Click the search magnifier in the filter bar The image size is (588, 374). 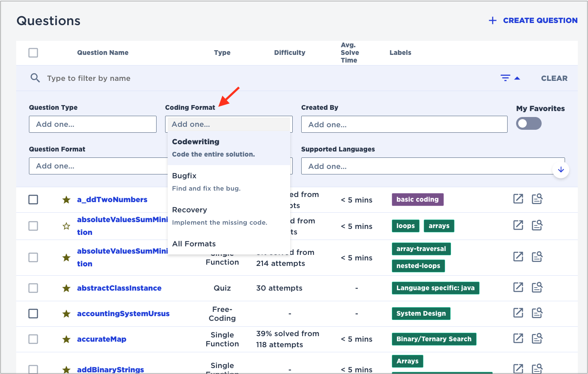[x=35, y=78]
